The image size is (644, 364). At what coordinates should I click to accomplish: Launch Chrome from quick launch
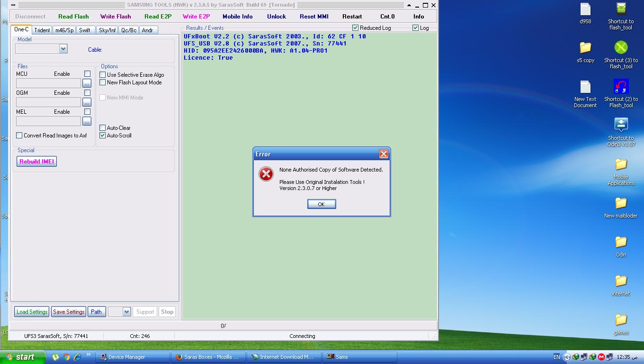[67, 357]
